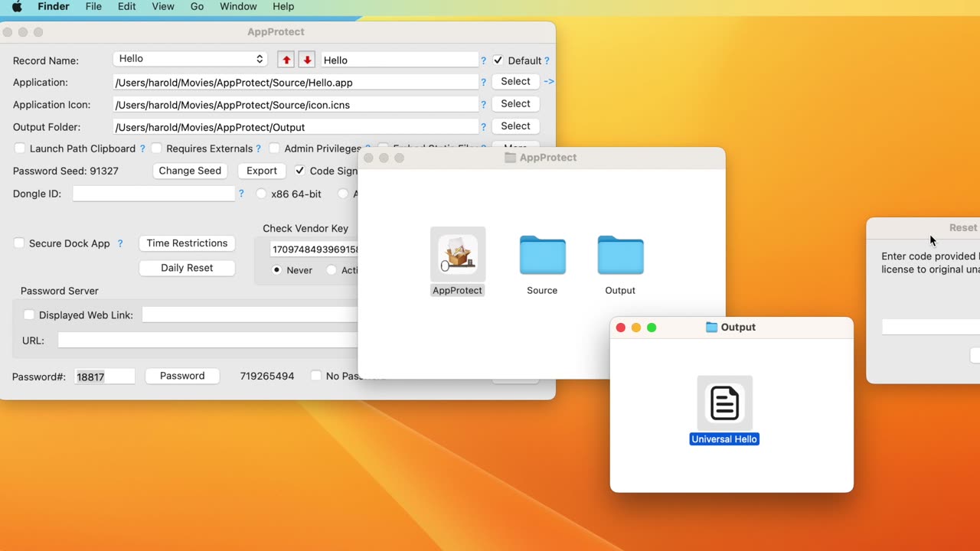Toggle the Code Sign checkbox
980x551 pixels.
click(300, 171)
